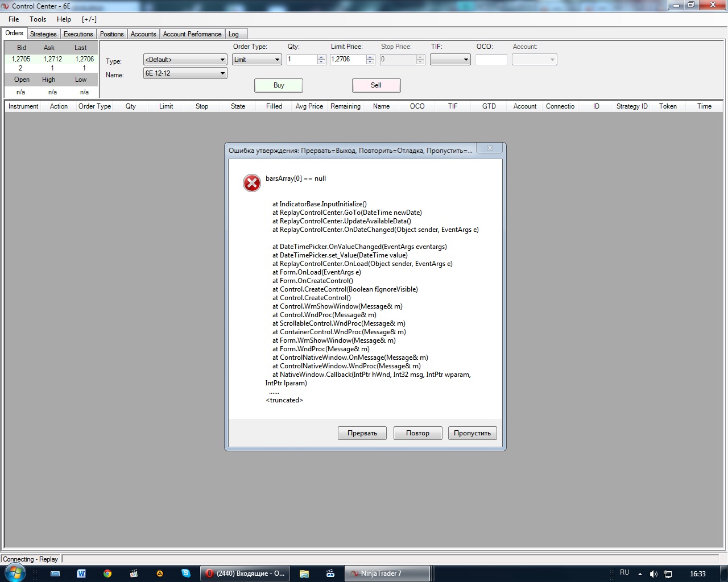
Task: Sort by the Remaining column header
Action: 346,106
